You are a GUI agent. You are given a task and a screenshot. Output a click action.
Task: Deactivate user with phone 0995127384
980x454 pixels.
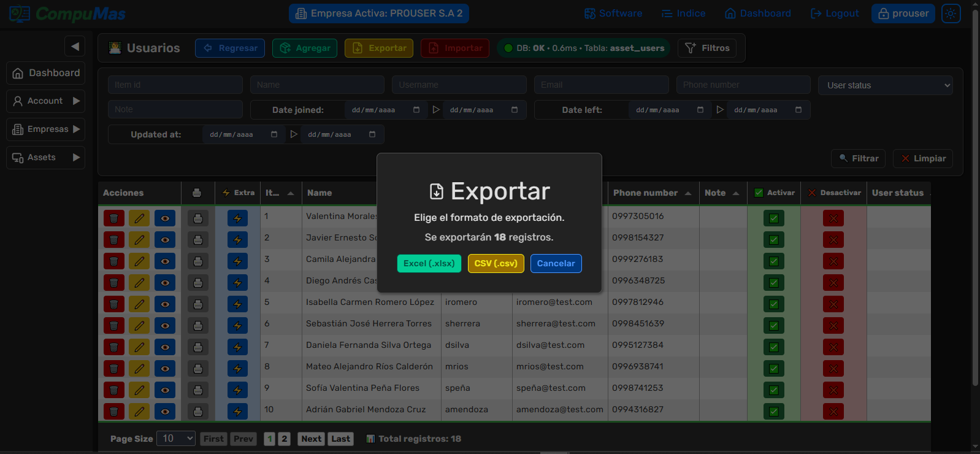click(x=833, y=347)
